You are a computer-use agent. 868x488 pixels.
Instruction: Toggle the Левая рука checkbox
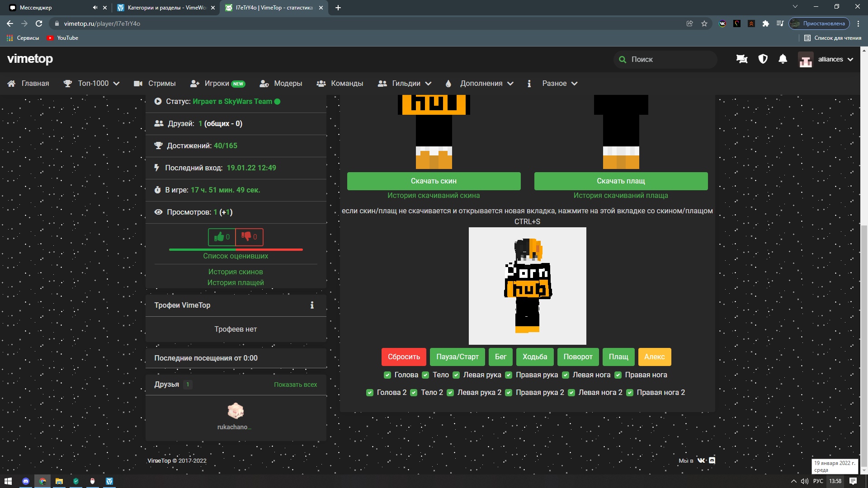pyautogui.click(x=456, y=375)
